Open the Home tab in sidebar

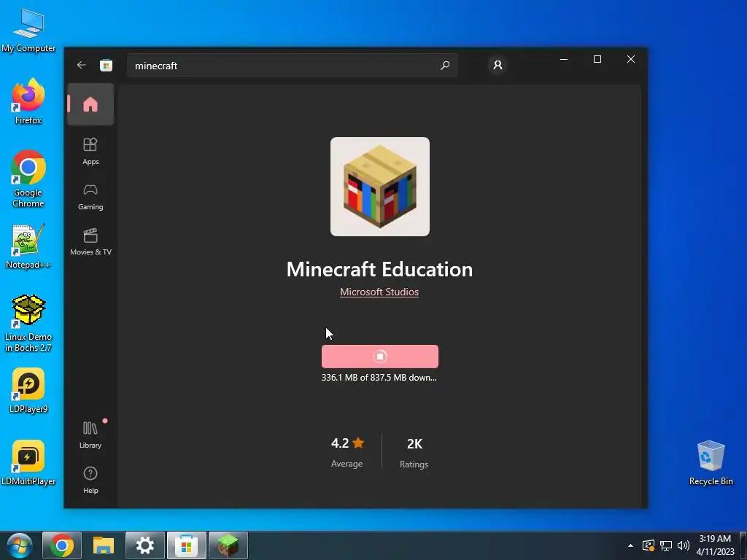(x=90, y=104)
